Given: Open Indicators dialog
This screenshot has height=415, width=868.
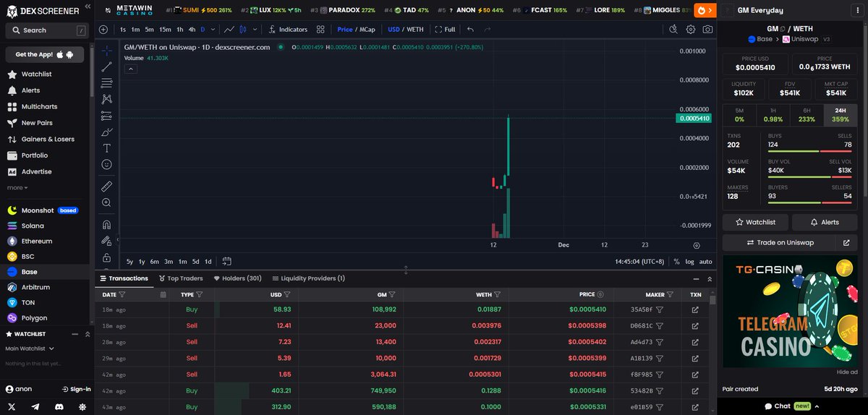Looking at the screenshot, I should (288, 30).
